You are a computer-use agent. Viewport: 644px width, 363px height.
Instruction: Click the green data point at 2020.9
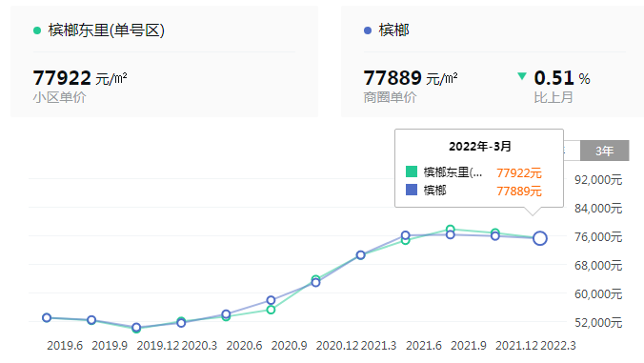pyautogui.click(x=271, y=310)
